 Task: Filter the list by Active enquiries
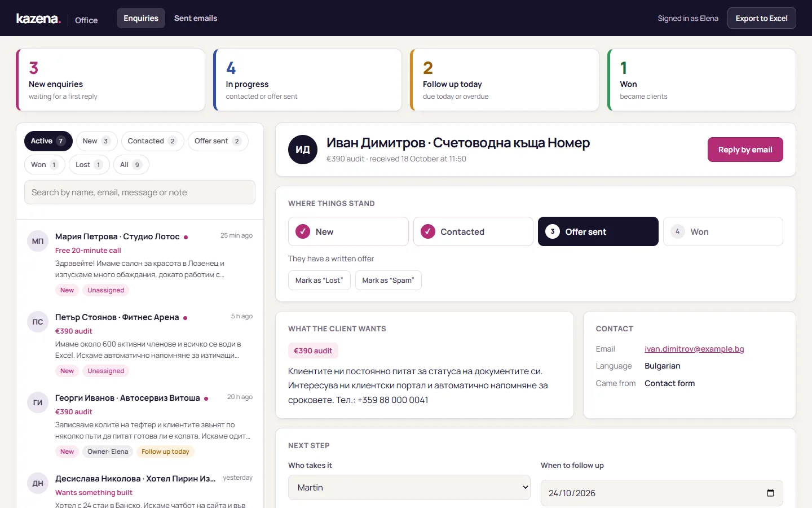[x=48, y=141]
